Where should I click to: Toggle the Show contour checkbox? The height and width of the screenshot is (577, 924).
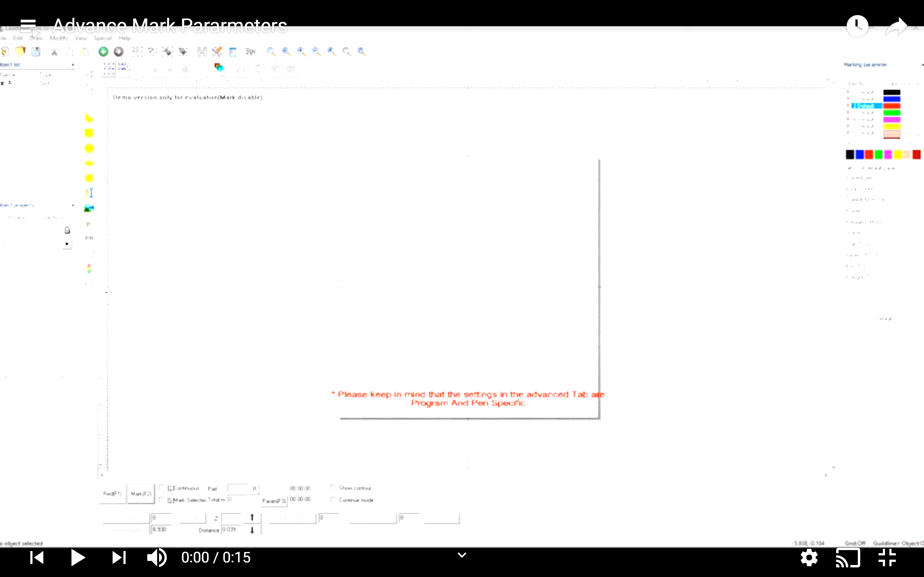pyautogui.click(x=333, y=488)
